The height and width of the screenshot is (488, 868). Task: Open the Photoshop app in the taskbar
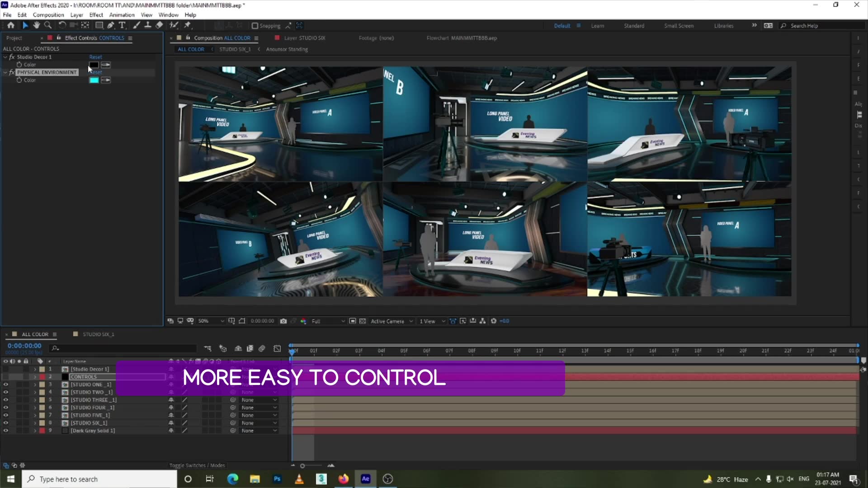(x=277, y=479)
